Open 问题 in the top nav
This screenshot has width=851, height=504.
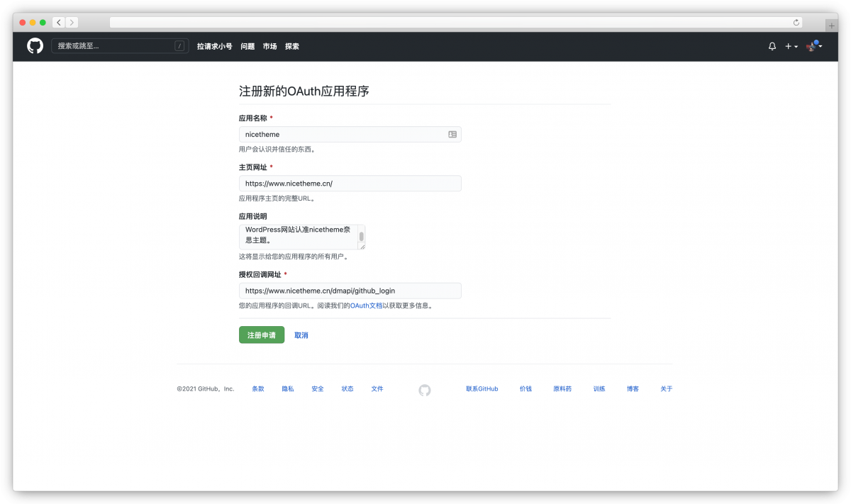[x=247, y=46]
